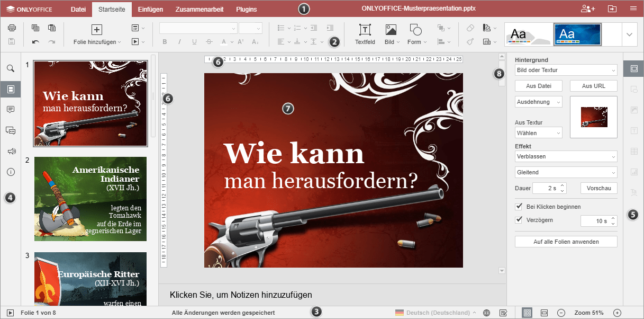Click the feedback megaphone icon
This screenshot has width=644, height=319.
click(11, 152)
